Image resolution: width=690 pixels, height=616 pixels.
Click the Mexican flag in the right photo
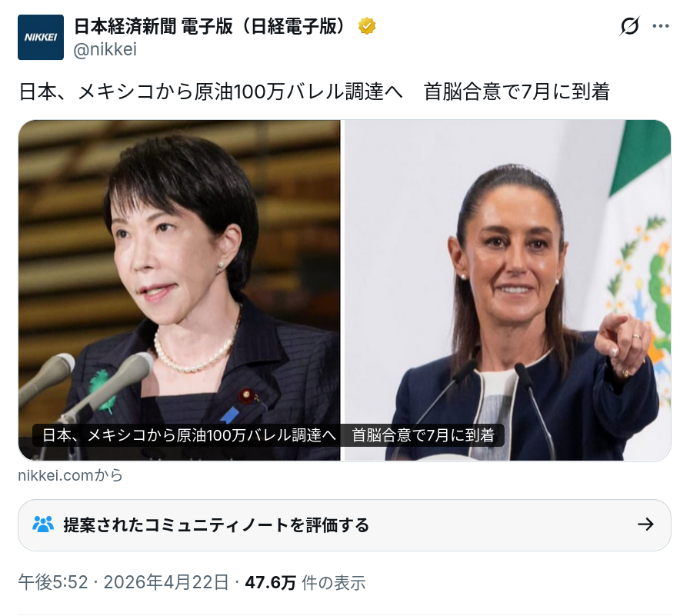[640, 264]
